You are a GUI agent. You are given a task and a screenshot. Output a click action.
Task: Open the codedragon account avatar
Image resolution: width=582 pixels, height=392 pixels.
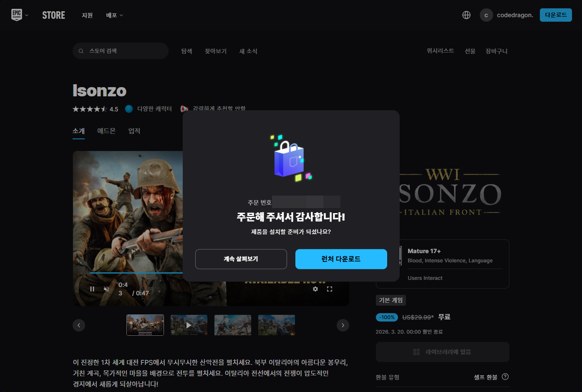486,15
